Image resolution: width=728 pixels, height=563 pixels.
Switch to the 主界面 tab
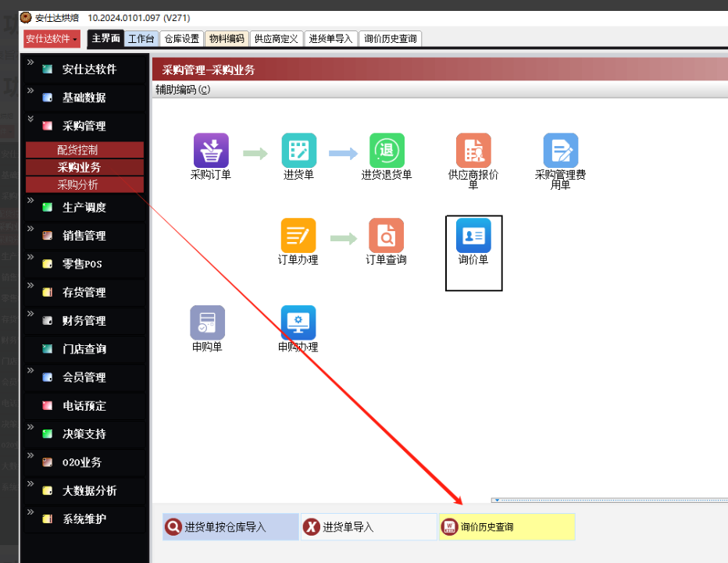106,38
